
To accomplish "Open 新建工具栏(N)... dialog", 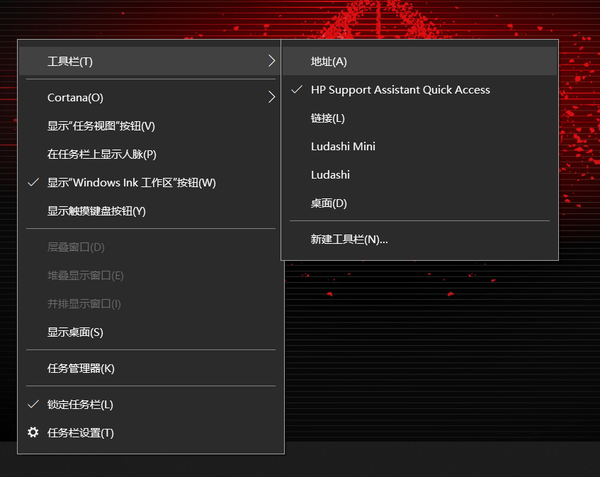I will pyautogui.click(x=350, y=239).
